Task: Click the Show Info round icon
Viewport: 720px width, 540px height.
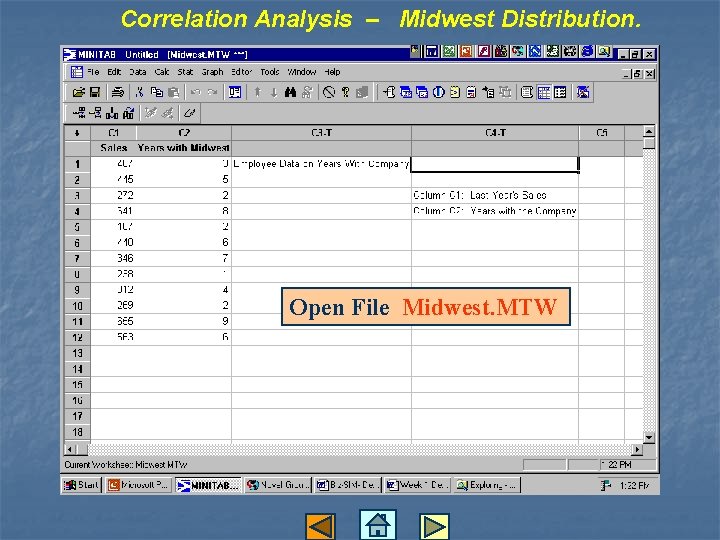Action: 439,92
